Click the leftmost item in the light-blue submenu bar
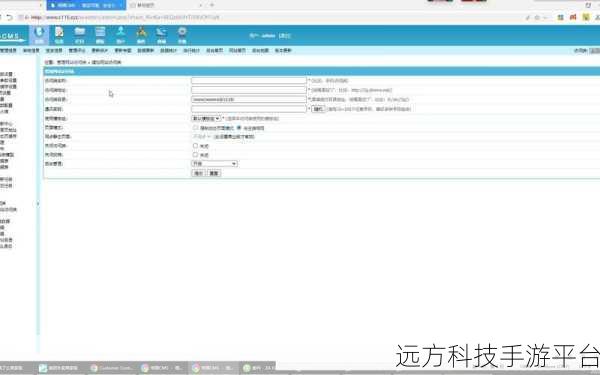 8,51
